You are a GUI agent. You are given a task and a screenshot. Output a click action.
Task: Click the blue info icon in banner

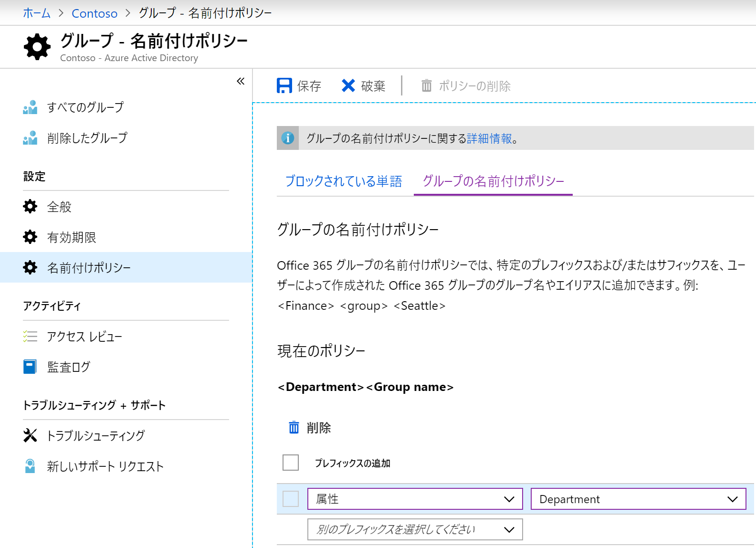(288, 138)
